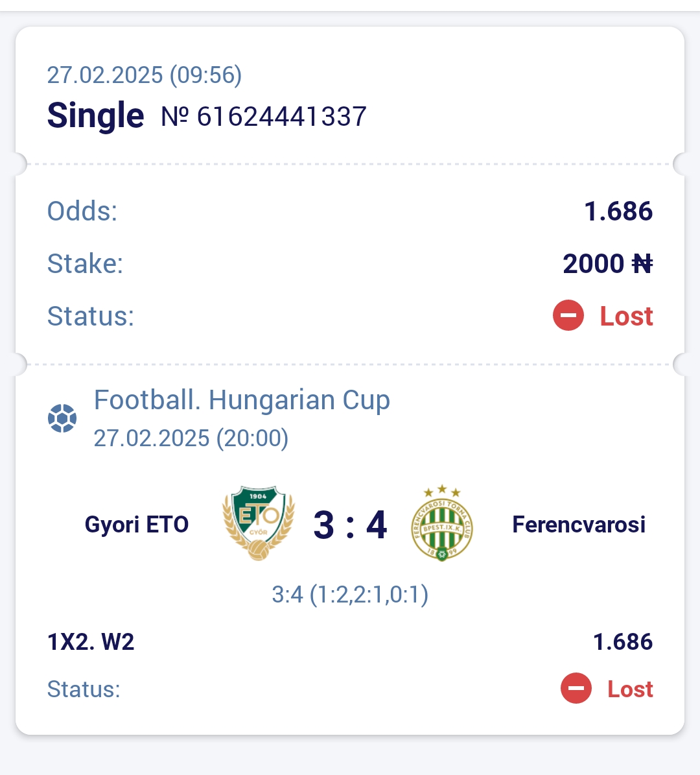Screen dimensions: 700x775
Task: Click the Naira currency symbol by stake
Action: (642, 263)
